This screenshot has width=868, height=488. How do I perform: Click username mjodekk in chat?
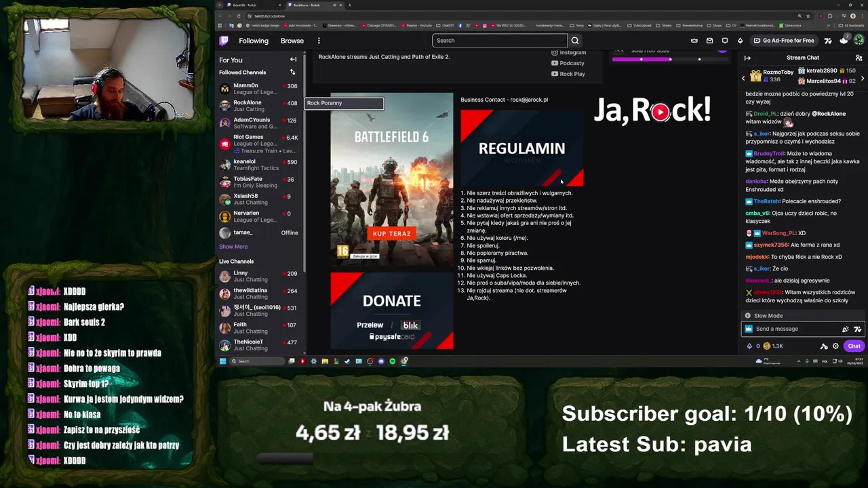(x=757, y=257)
